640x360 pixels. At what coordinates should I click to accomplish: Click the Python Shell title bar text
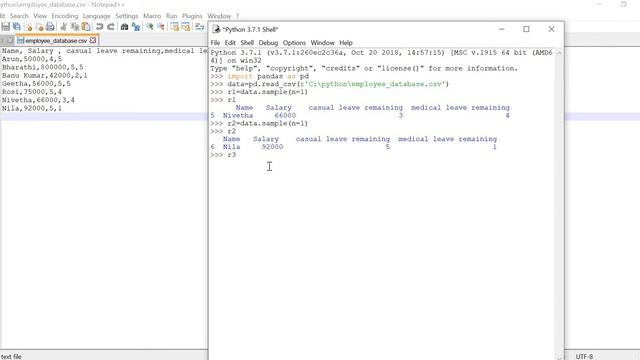(x=250, y=29)
